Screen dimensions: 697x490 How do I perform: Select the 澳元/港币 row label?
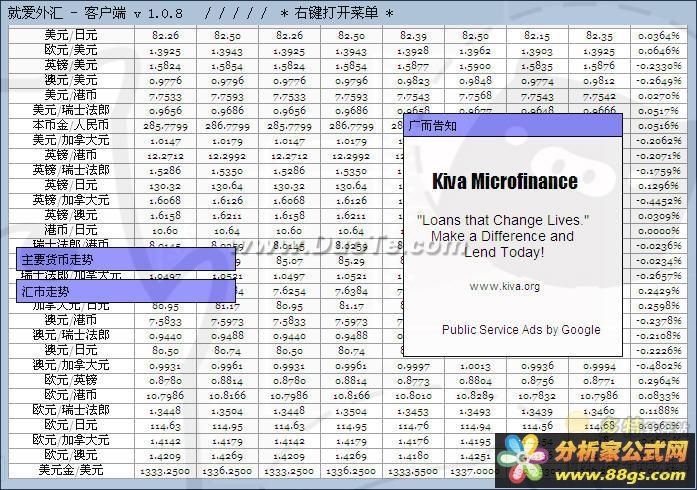point(71,320)
